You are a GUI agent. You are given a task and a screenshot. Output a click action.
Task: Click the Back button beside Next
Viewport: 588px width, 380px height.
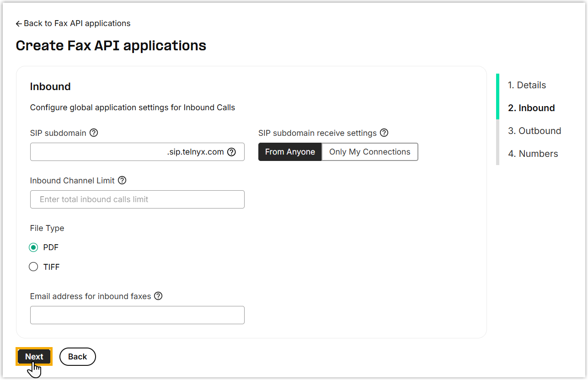pyautogui.click(x=77, y=357)
